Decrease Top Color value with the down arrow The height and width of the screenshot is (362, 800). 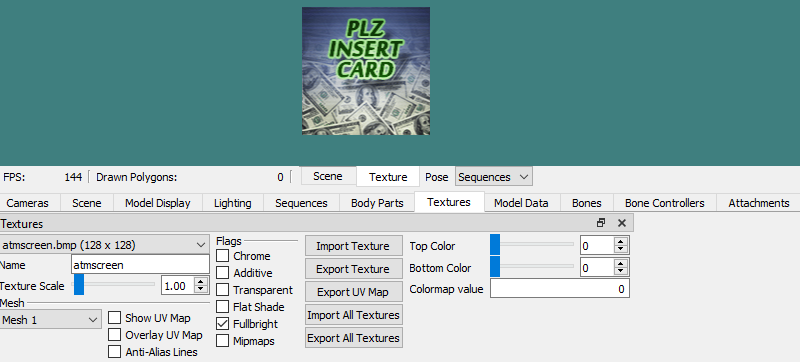pyautogui.click(x=620, y=249)
